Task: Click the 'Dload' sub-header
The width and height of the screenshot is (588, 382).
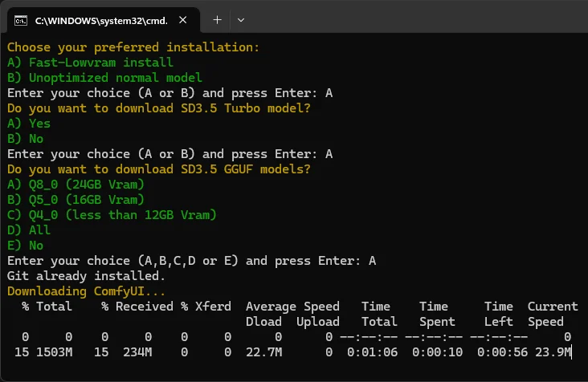Action: [263, 322]
